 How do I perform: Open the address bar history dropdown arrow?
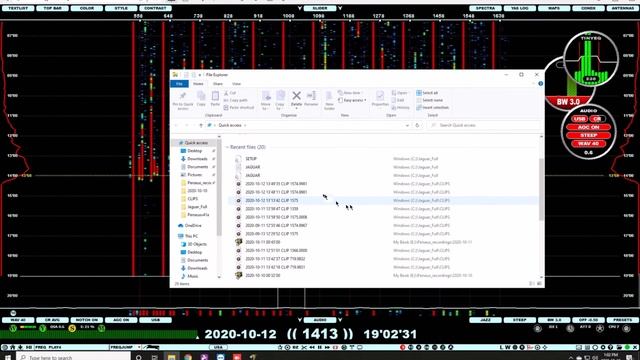click(407, 125)
